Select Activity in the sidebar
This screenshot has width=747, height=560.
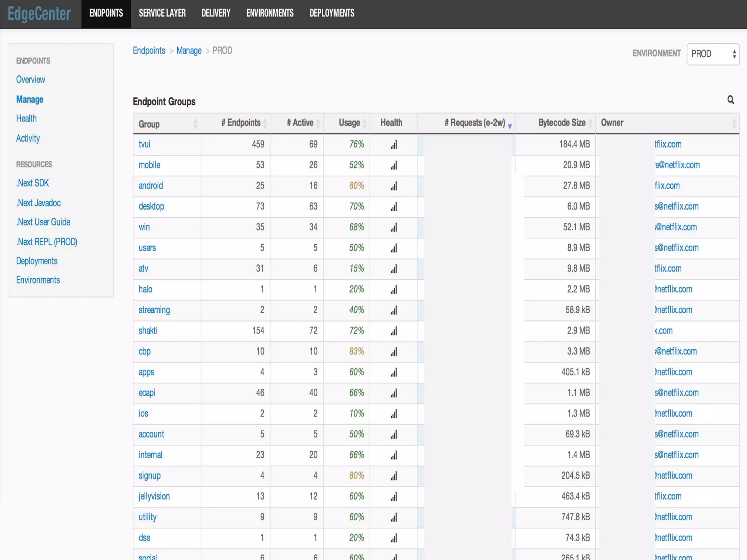28,139
